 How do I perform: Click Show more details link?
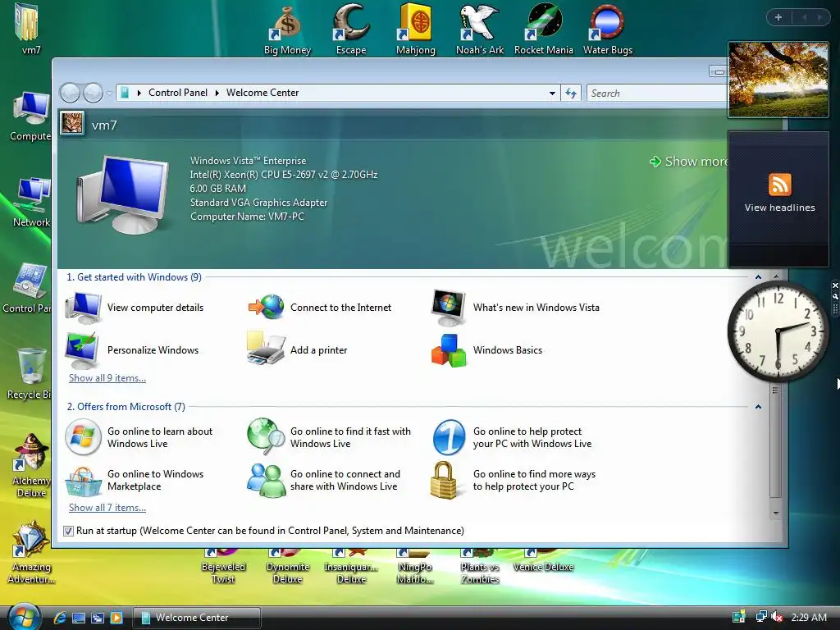tap(688, 162)
